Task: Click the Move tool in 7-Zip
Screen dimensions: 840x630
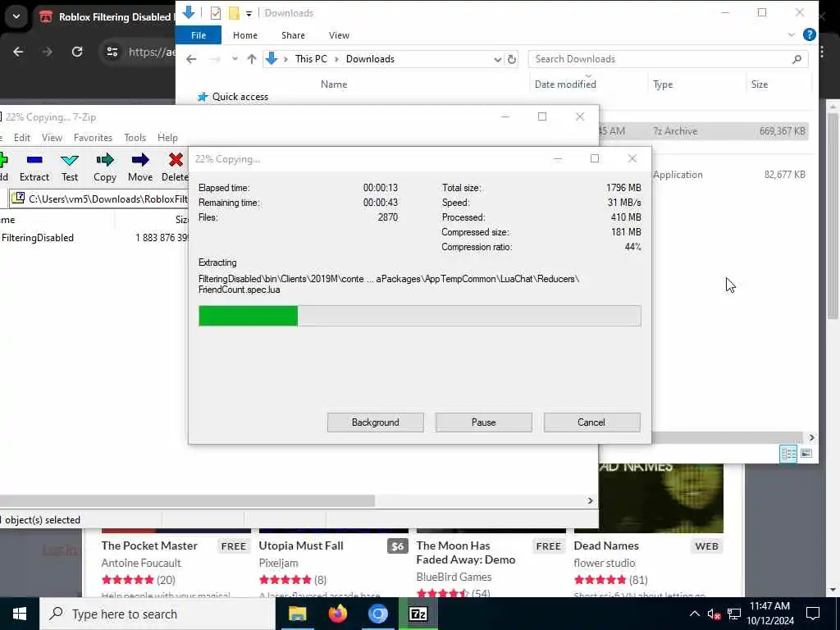Action: [x=140, y=167]
